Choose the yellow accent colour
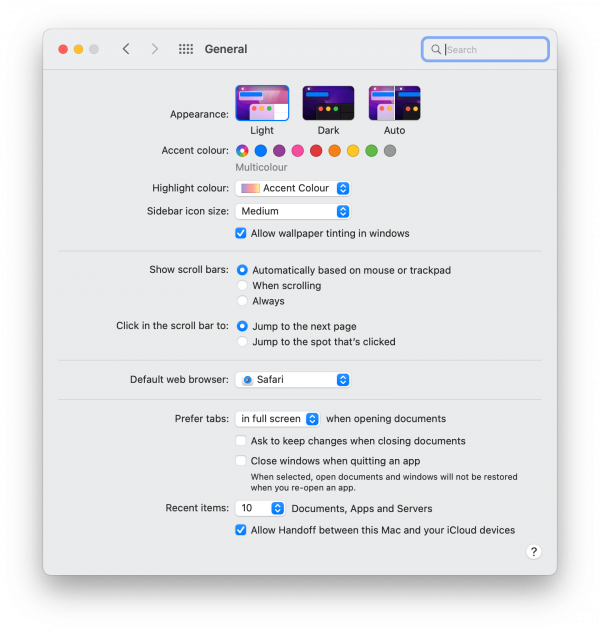Screen dimensions: 600x632 click(353, 151)
